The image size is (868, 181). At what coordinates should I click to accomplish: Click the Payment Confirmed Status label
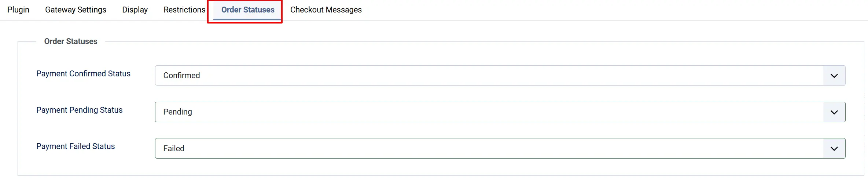click(83, 74)
